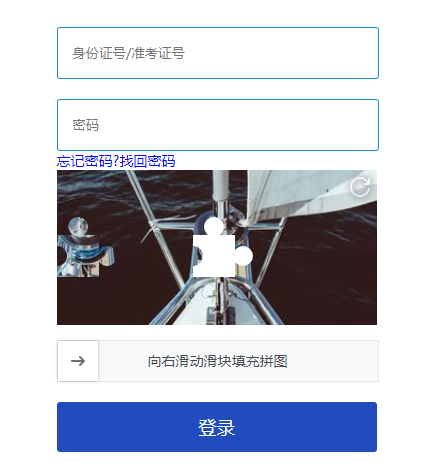Click the 向右滑动滑块填充拼图 slider track
Viewport: 434px width, 474px height.
(218, 361)
